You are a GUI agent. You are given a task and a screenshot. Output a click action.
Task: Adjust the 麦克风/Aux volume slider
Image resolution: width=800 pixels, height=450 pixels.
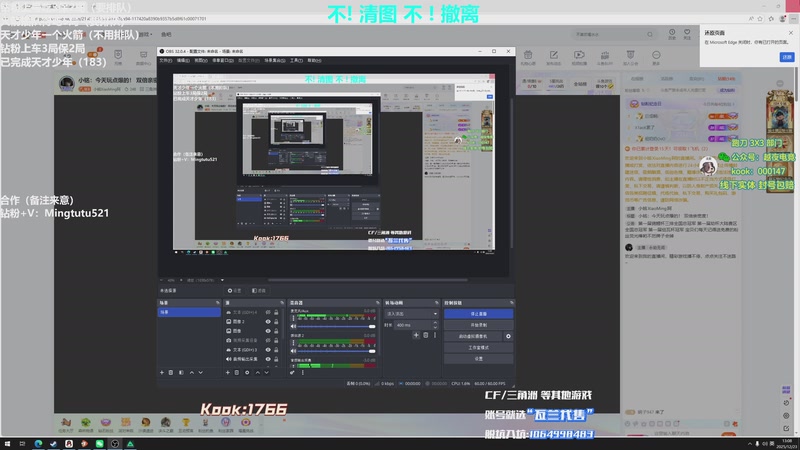pos(336,326)
